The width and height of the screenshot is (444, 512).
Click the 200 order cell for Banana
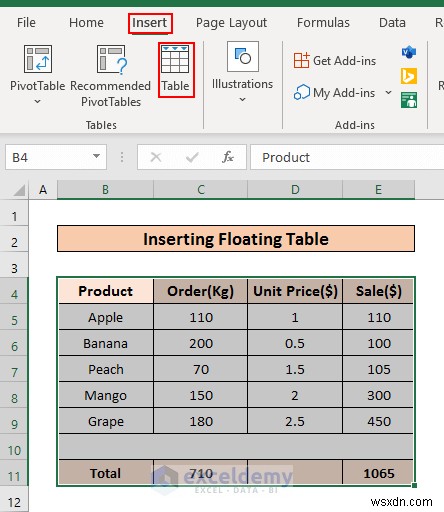(201, 343)
